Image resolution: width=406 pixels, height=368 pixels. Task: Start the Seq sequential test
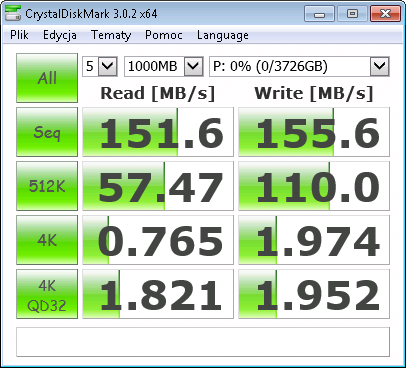click(47, 132)
